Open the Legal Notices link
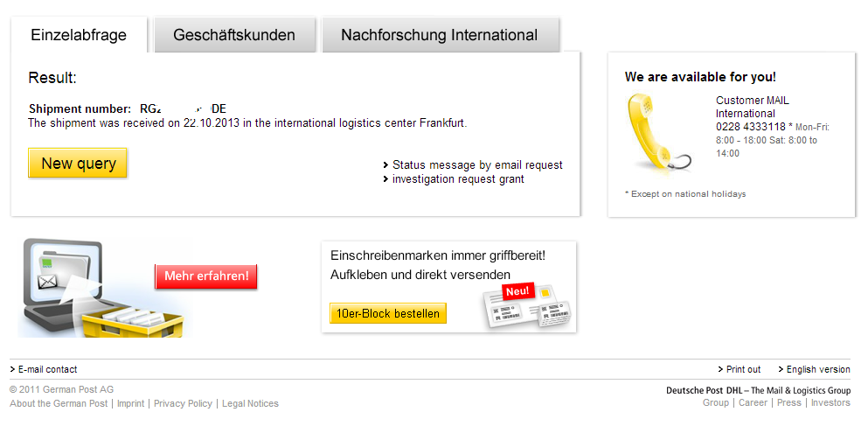Viewport: 868px width, 440px height. (x=250, y=403)
